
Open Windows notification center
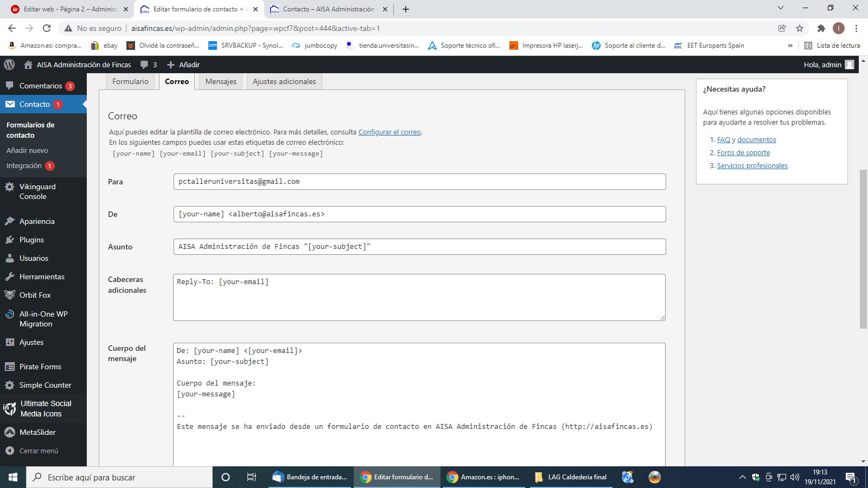coord(851,477)
